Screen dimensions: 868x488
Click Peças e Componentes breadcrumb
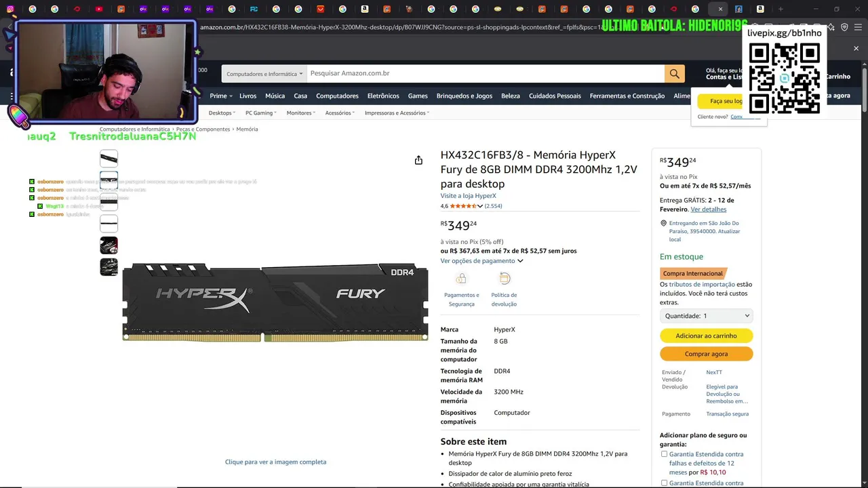coord(203,129)
